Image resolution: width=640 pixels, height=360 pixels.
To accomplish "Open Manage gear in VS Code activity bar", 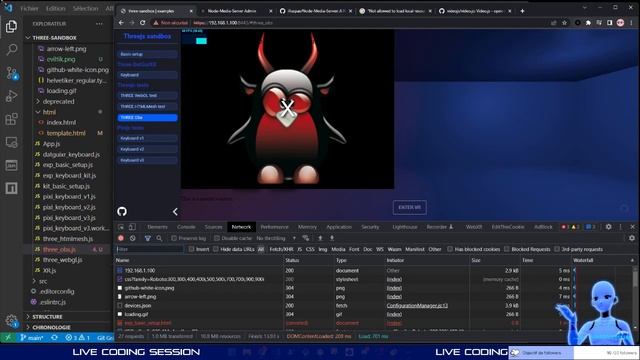I will [x=11, y=321].
